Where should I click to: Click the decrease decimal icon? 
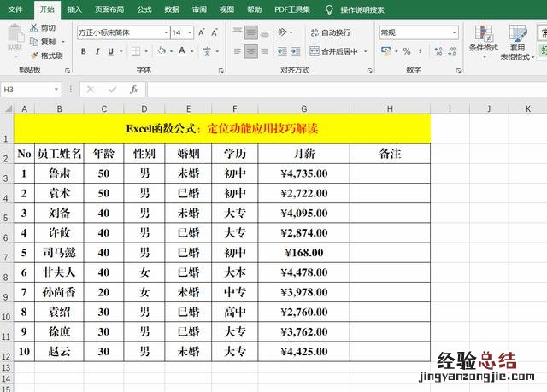452,51
